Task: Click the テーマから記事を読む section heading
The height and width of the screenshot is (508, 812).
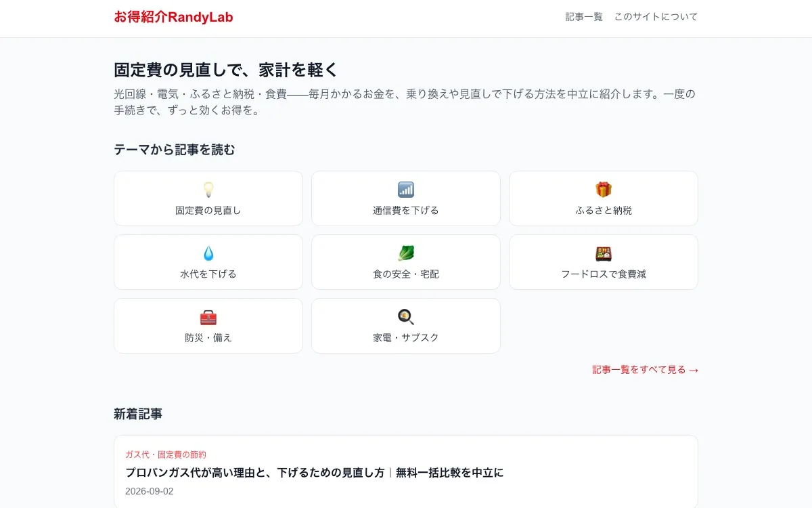Action: [175, 150]
